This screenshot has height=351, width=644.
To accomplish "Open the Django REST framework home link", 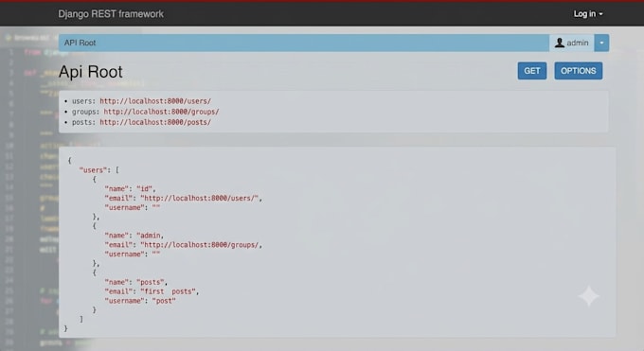I will click(111, 14).
